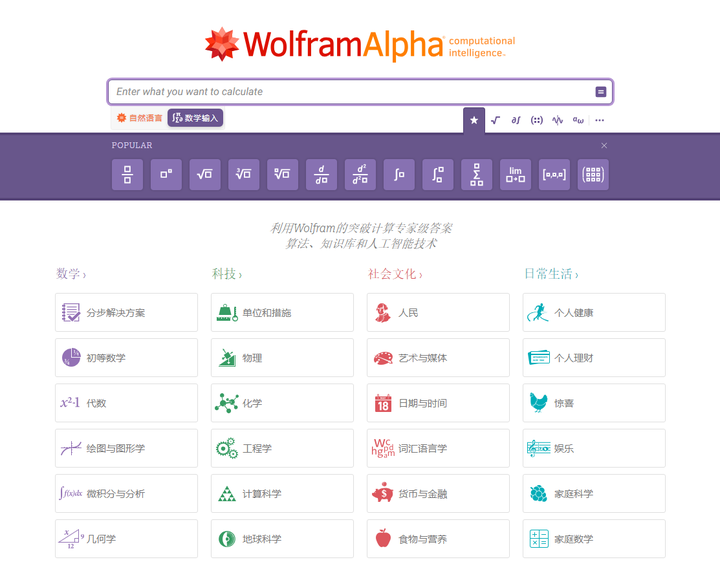Open 家庭数学 topic

[594, 539]
